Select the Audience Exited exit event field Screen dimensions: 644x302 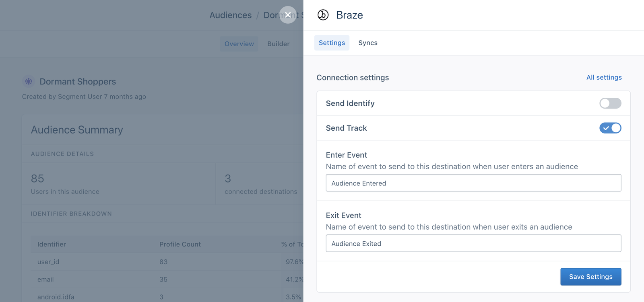(473, 243)
